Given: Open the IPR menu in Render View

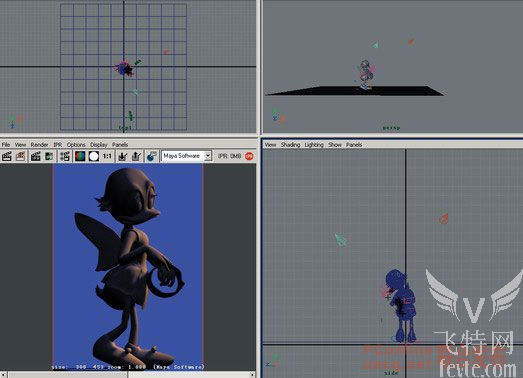Looking at the screenshot, I should (58, 145).
